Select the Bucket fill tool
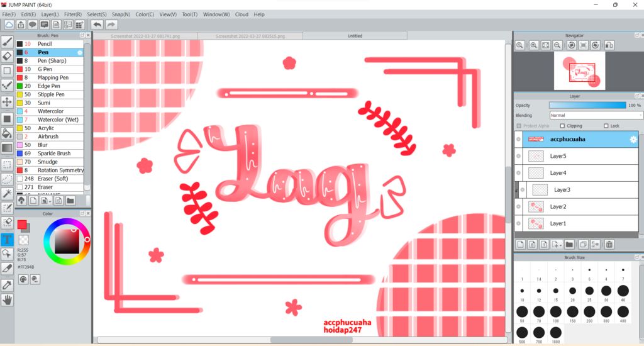Image resolution: width=644 pixels, height=346 pixels. 7,133
